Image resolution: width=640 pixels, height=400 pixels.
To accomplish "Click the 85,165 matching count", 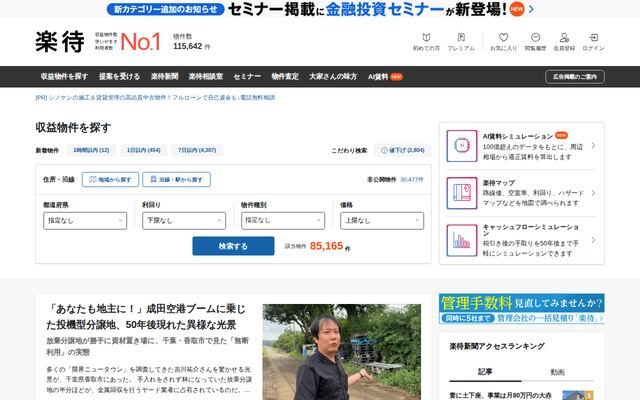I will pyautogui.click(x=326, y=246).
